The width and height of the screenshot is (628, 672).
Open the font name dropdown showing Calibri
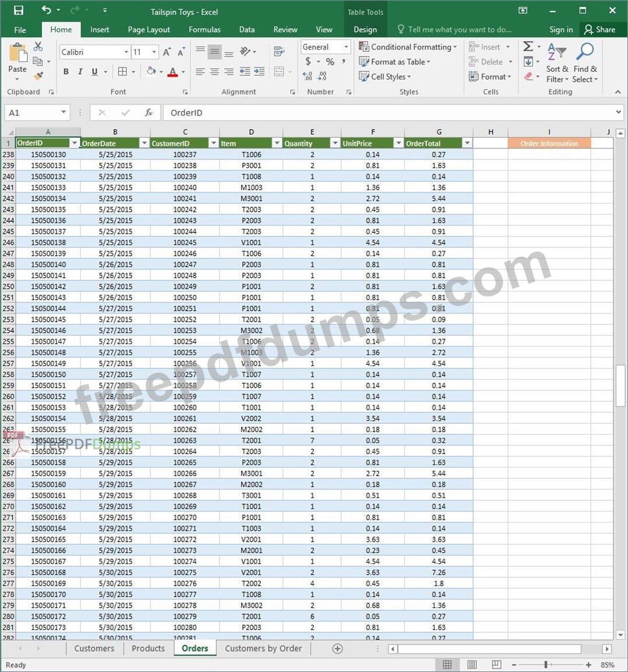coord(127,53)
